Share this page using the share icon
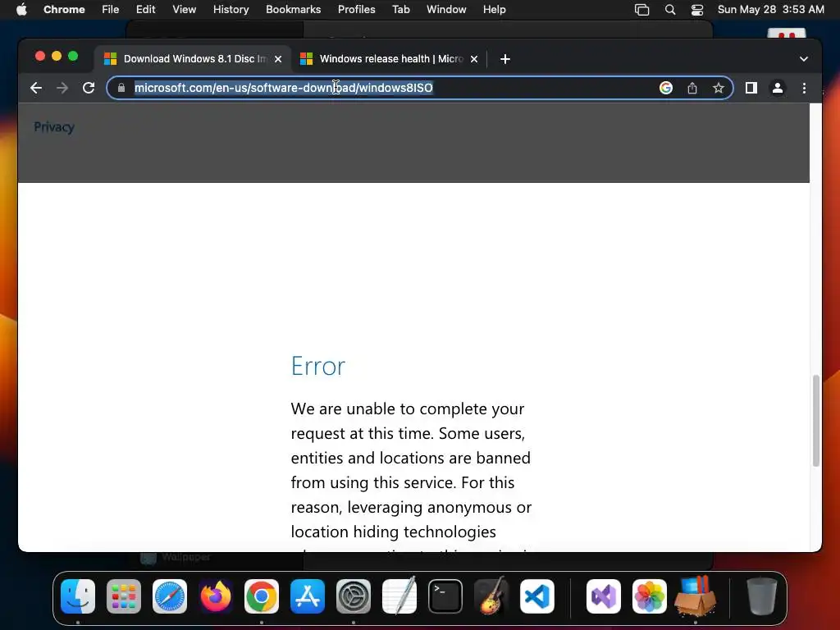840x630 pixels. click(692, 88)
